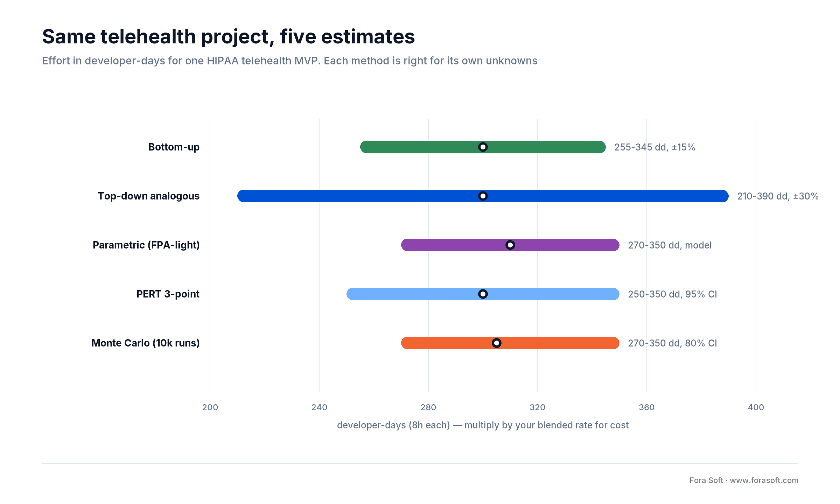The width and height of the screenshot is (840, 504).
Task: Click the '270-350 dd, model' annotation
Action: [x=670, y=245]
